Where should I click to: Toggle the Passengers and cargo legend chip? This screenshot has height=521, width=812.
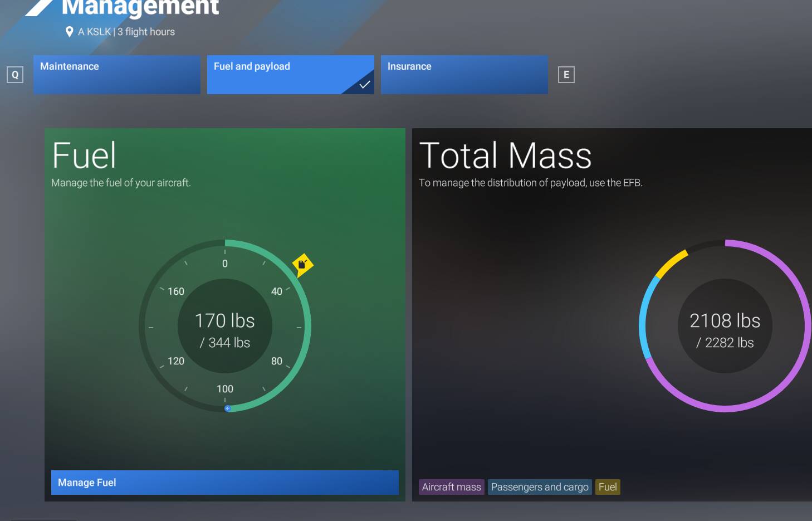coord(539,486)
